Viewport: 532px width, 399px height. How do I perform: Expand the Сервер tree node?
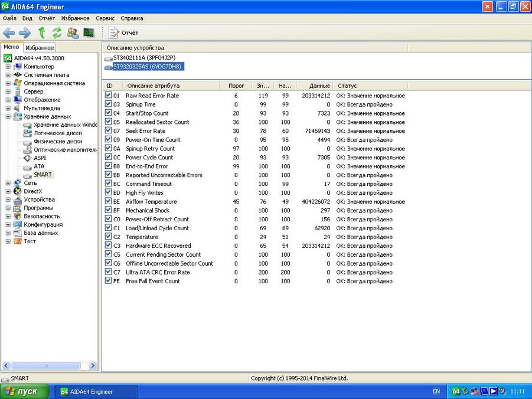[x=8, y=91]
